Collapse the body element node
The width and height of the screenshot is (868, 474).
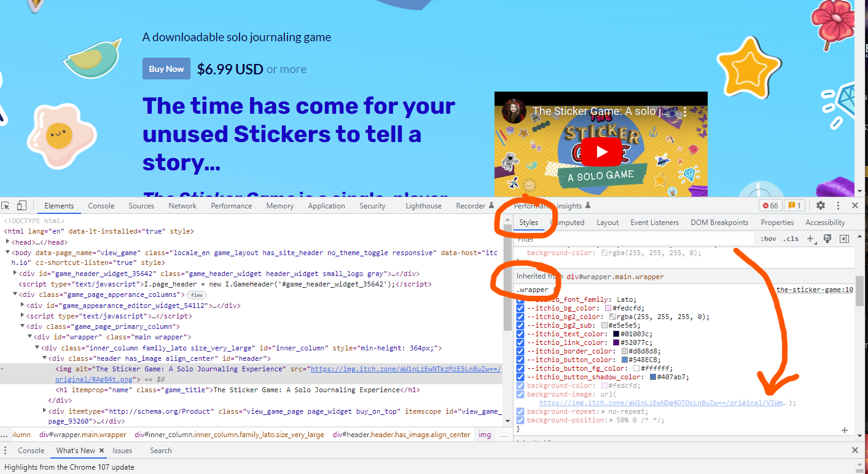[7, 252]
